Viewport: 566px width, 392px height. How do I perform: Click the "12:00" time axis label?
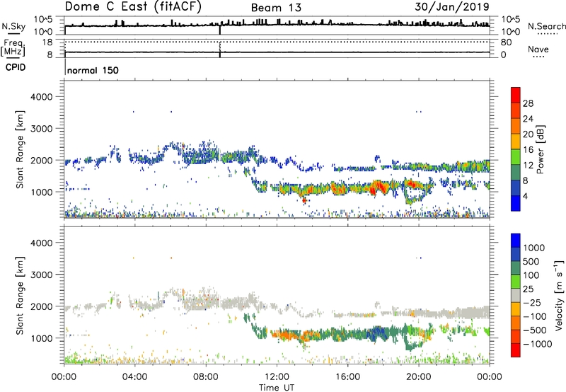tap(277, 377)
